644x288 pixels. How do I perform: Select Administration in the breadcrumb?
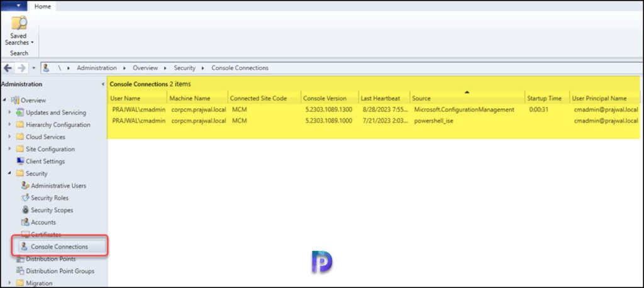tap(97, 68)
